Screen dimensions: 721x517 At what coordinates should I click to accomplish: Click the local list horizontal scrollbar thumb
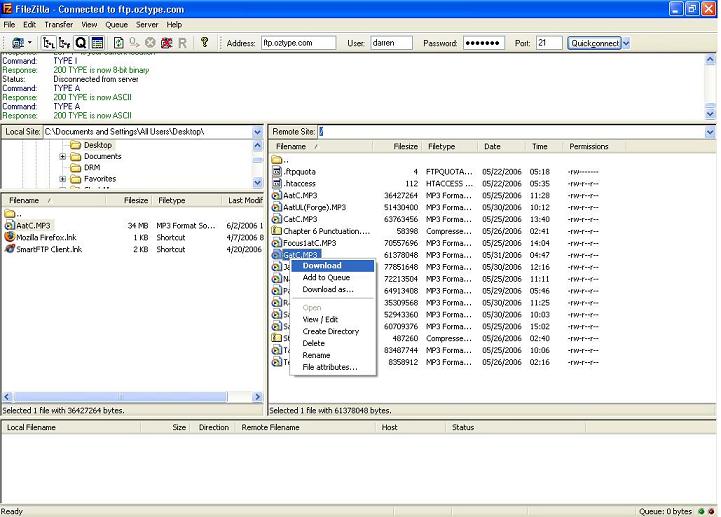tap(120, 396)
